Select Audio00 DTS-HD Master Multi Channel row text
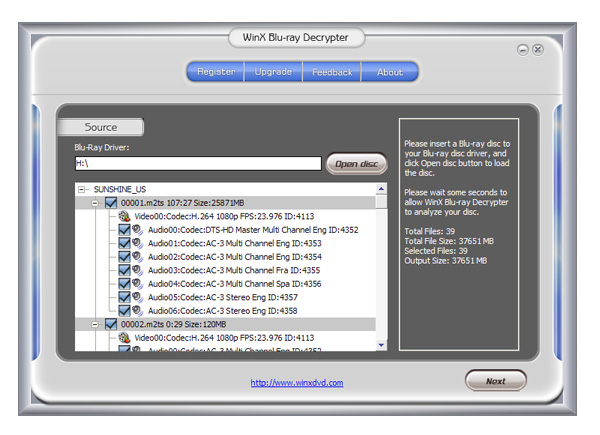Viewport: 600px width, 435px height. click(253, 230)
